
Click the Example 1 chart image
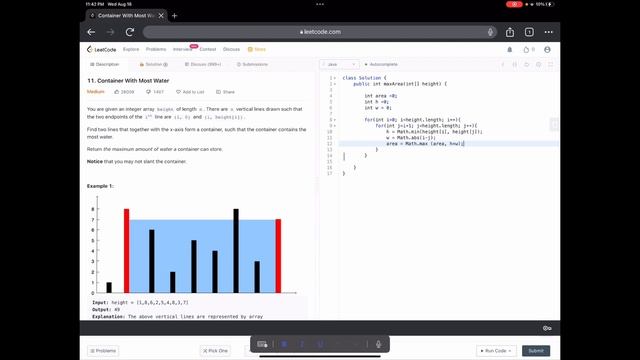point(192,245)
